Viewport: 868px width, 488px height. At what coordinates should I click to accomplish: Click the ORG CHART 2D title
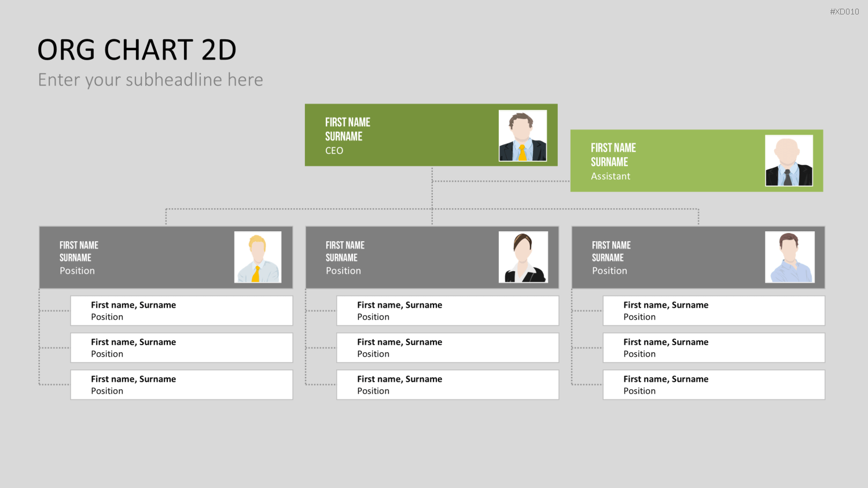pyautogui.click(x=137, y=50)
